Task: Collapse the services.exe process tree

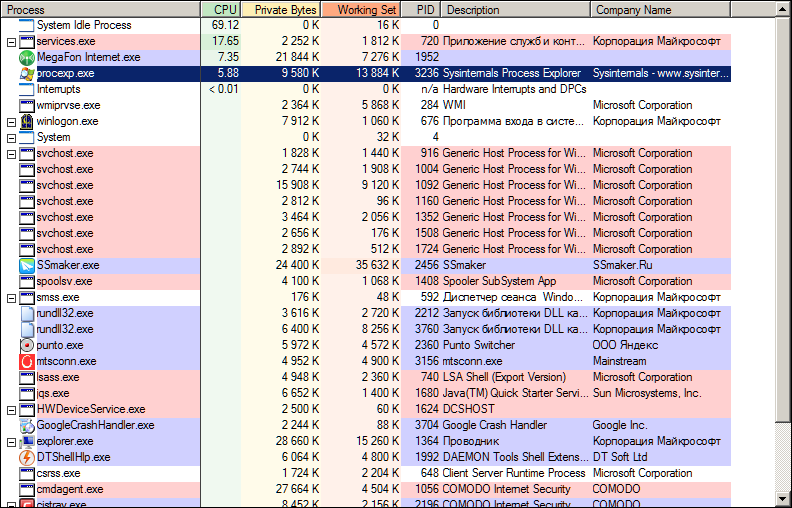Action: [x=11, y=41]
